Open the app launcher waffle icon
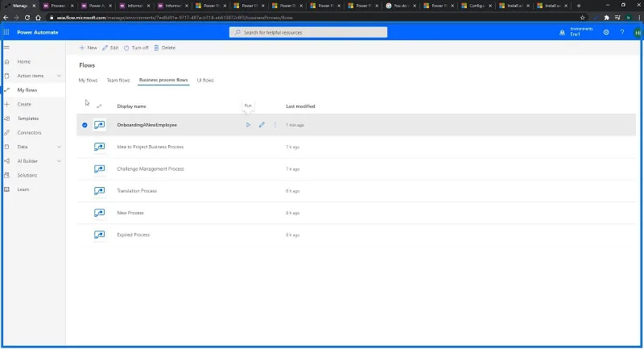The height and width of the screenshot is (349, 644). coord(6,32)
